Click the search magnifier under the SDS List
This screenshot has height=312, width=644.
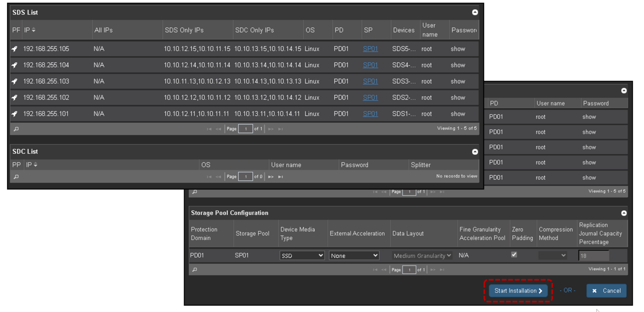pos(15,129)
